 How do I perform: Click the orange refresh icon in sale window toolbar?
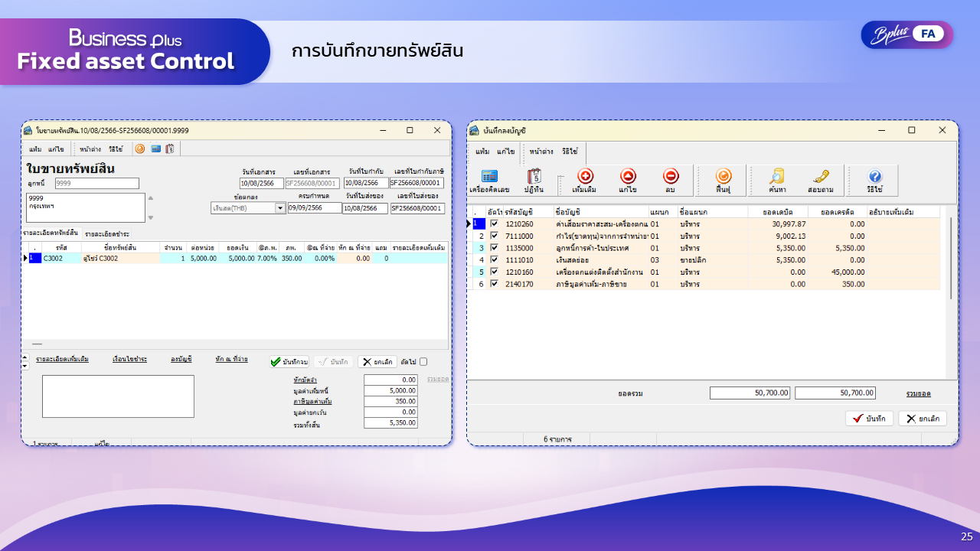coord(139,149)
